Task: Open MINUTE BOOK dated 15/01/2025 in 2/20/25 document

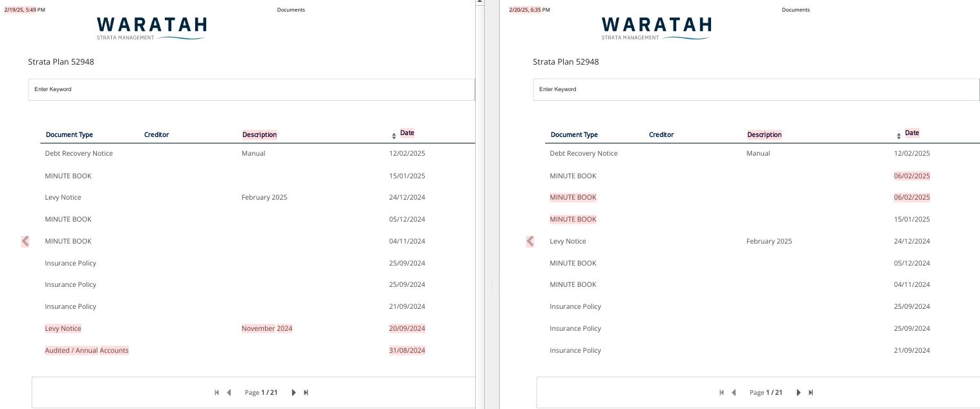Action: [x=573, y=219]
